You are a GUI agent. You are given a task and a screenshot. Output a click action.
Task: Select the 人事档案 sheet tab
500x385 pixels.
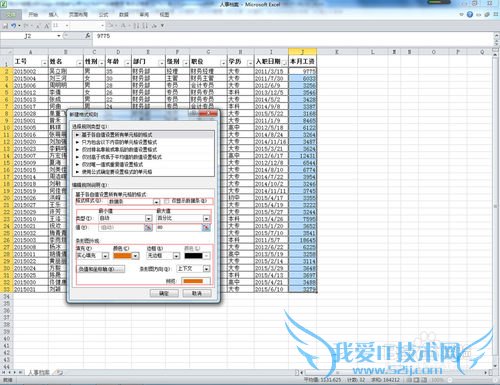coord(38,372)
